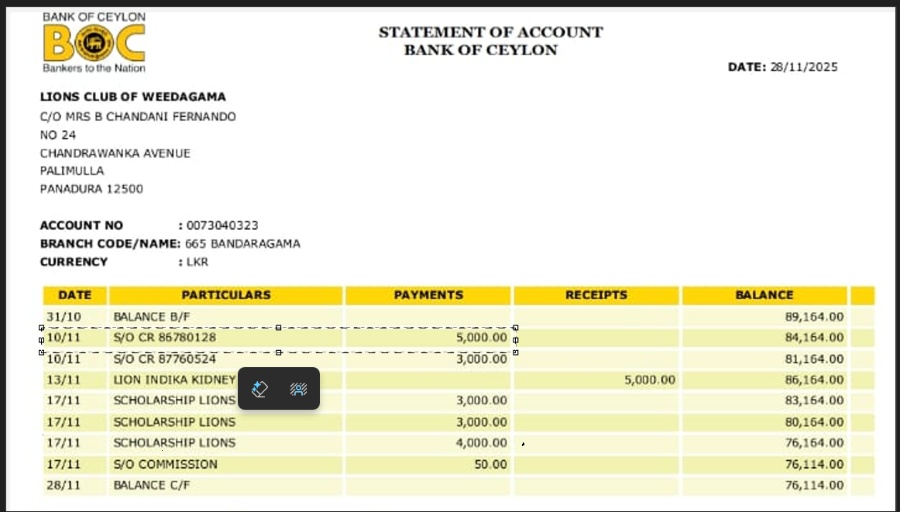Click the PARTICULARS column header
The height and width of the screenshot is (512, 900).
pyautogui.click(x=226, y=295)
